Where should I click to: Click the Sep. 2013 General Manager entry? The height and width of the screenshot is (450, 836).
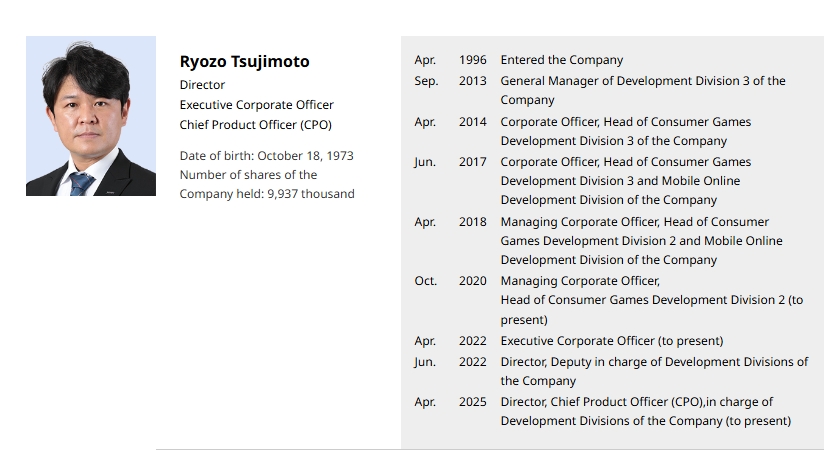(x=600, y=90)
